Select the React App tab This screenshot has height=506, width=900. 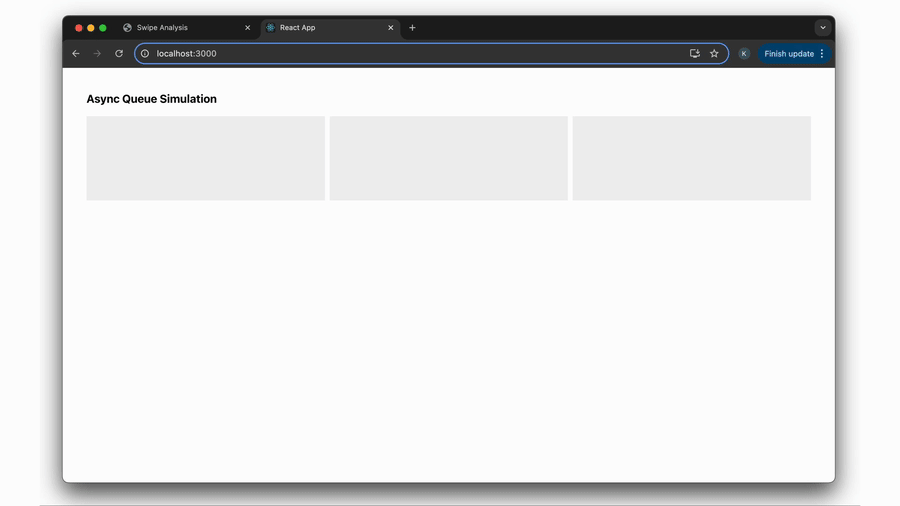click(x=320, y=28)
